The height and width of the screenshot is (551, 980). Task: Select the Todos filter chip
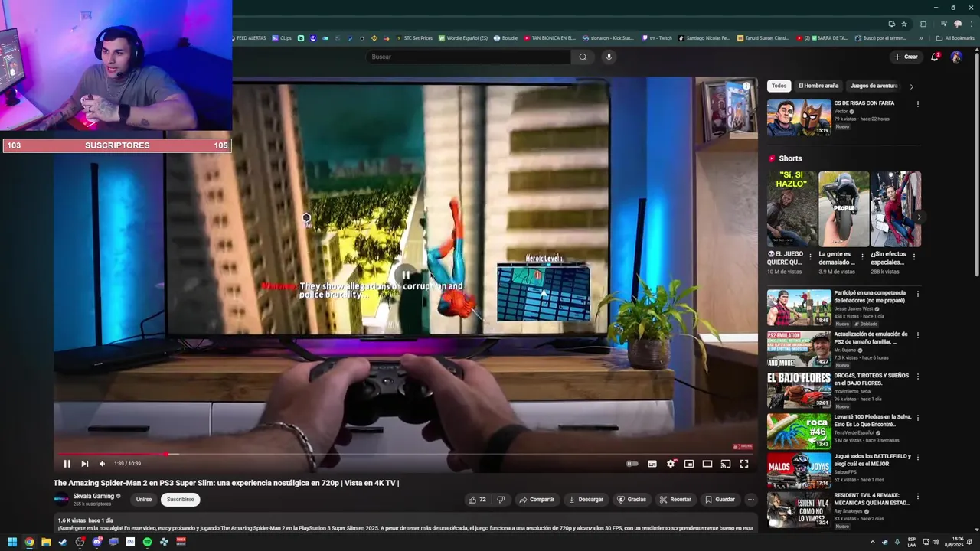coord(779,86)
